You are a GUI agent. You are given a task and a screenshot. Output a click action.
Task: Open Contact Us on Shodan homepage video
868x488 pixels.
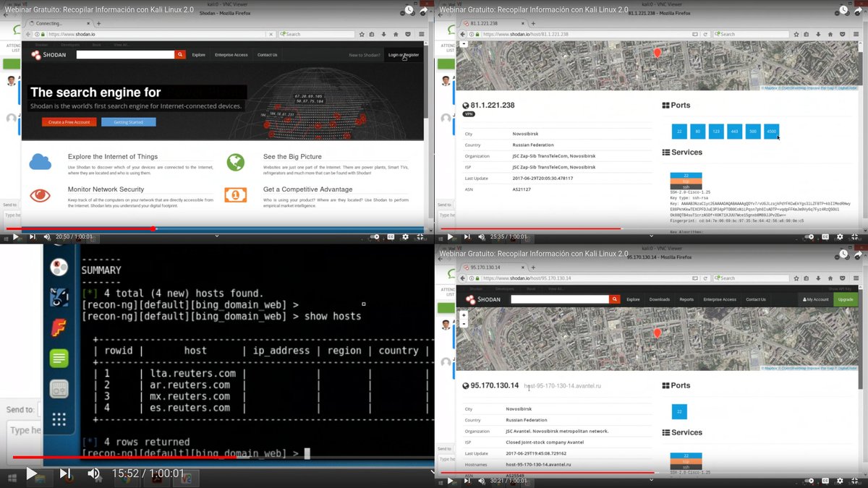[x=267, y=55]
